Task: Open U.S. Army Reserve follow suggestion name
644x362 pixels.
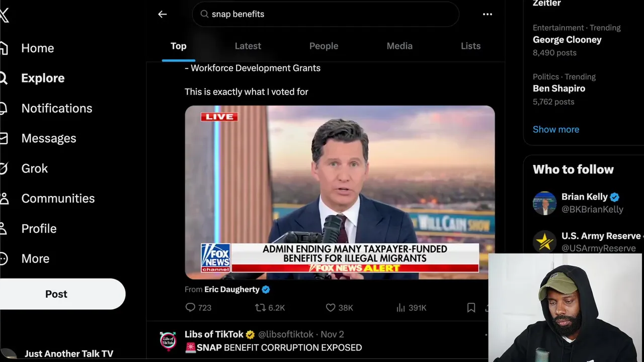Action: 601,236
